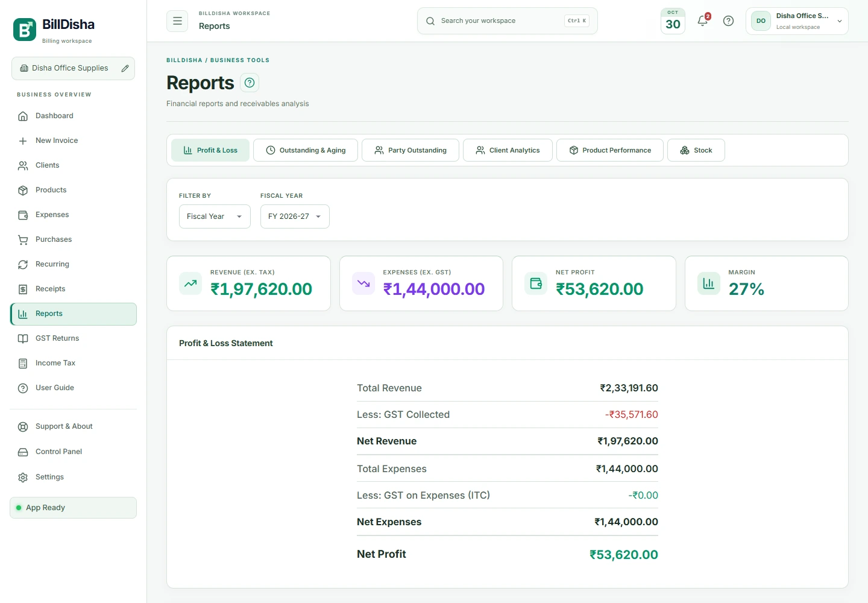
Task: Click the help icon next to Reports heading
Action: pyautogui.click(x=250, y=83)
